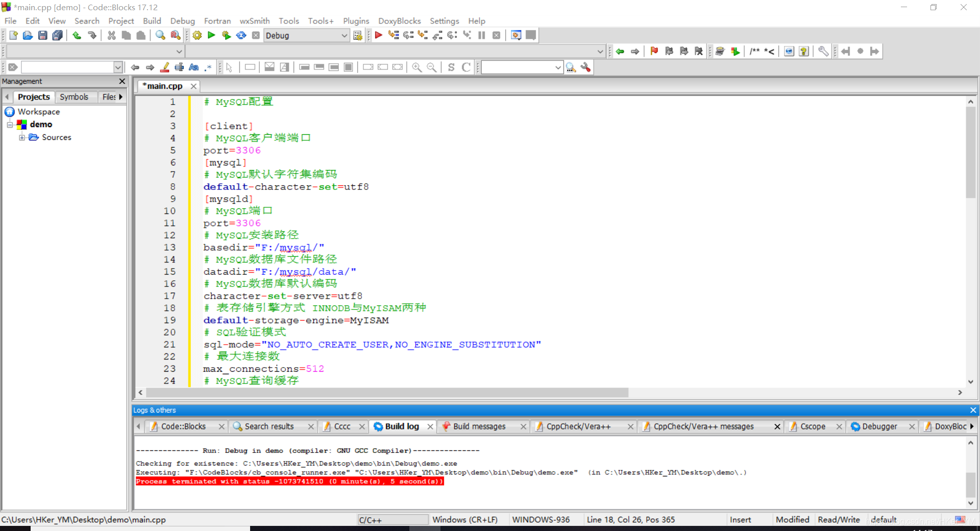Open Replace from the toolbar

pos(175,35)
